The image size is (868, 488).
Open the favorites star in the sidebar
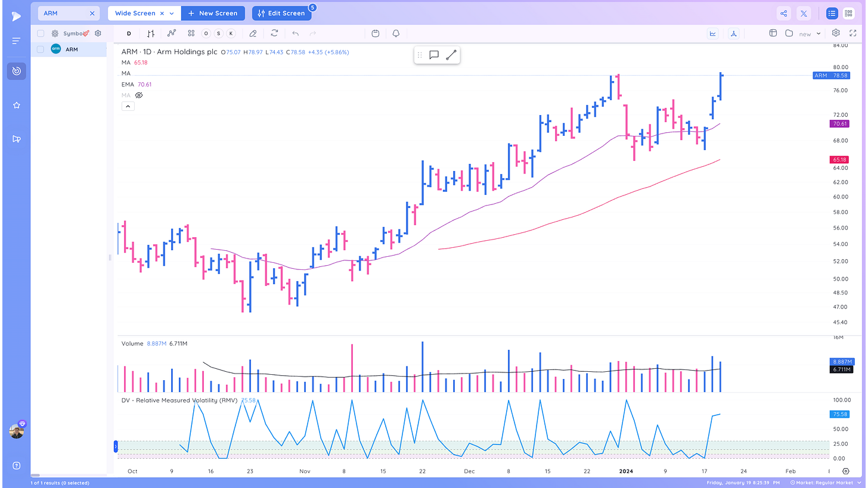[16, 105]
